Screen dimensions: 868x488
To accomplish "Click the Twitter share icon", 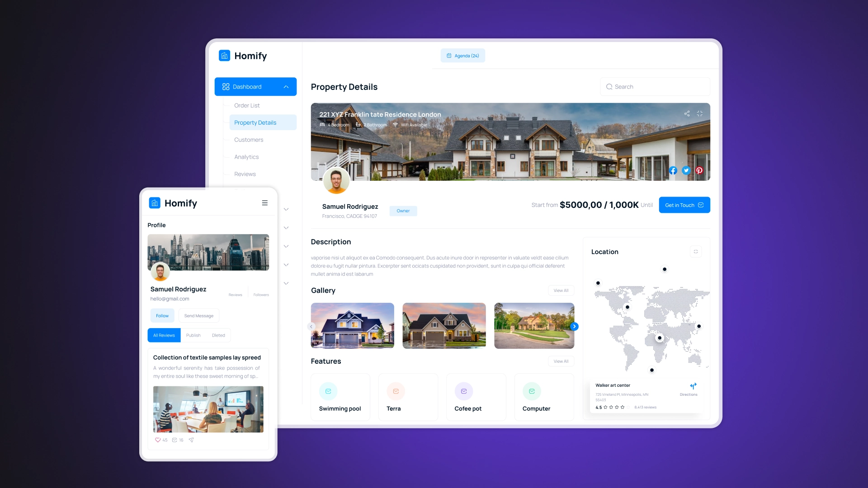I will click(x=684, y=170).
